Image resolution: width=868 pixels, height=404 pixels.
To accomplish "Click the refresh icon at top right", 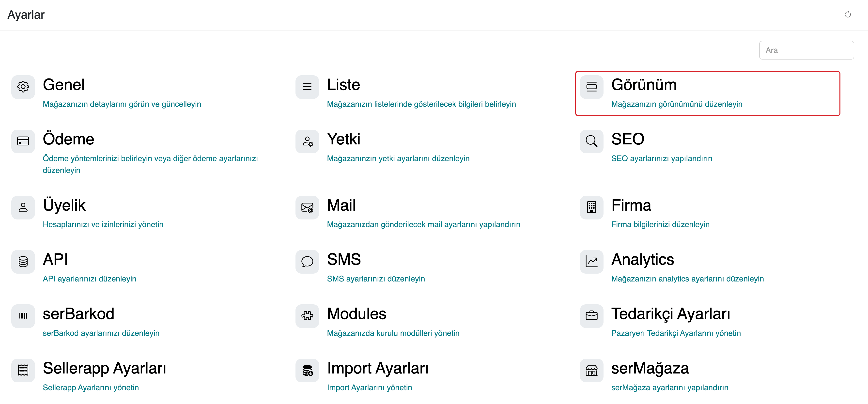I will 847,15.
